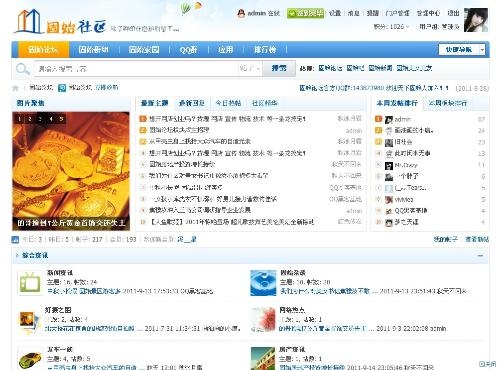Open the red flower forum icon
This screenshot has height=370, width=500.
coord(263,320)
